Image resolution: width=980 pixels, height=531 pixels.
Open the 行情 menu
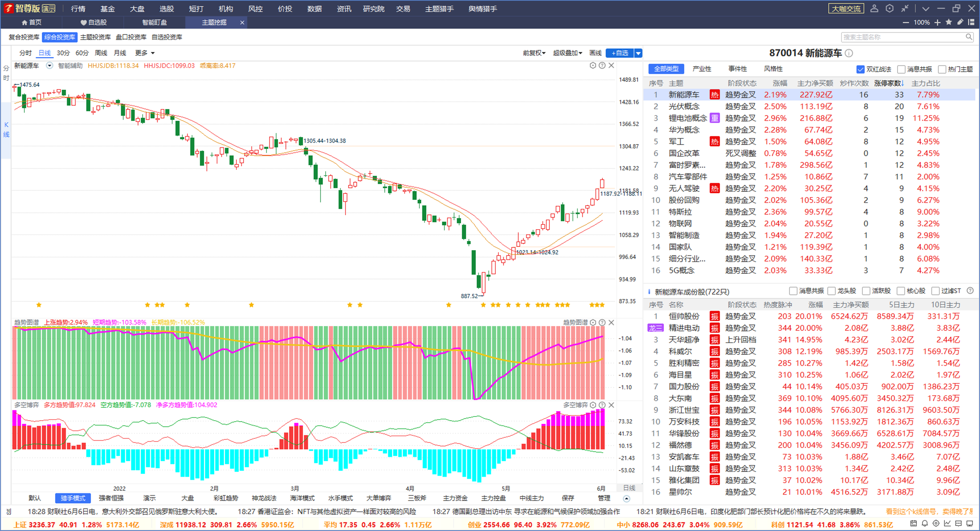(x=78, y=8)
